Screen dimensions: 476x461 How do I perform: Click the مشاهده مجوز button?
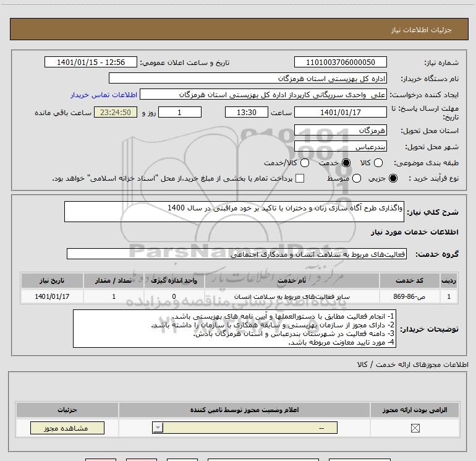[67, 428]
